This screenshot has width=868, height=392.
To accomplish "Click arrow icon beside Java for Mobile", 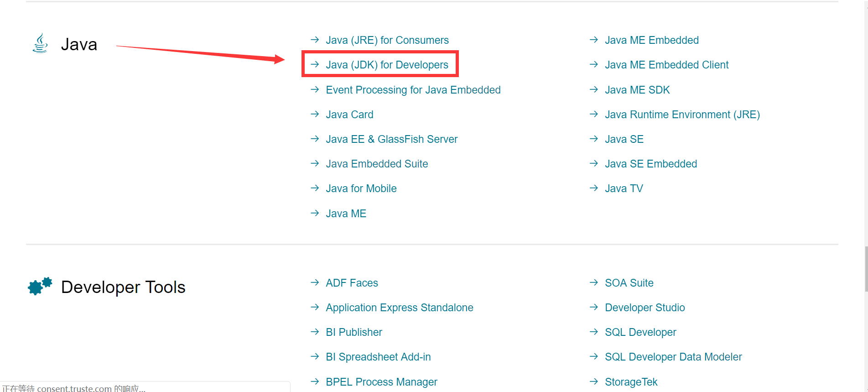I will point(315,188).
